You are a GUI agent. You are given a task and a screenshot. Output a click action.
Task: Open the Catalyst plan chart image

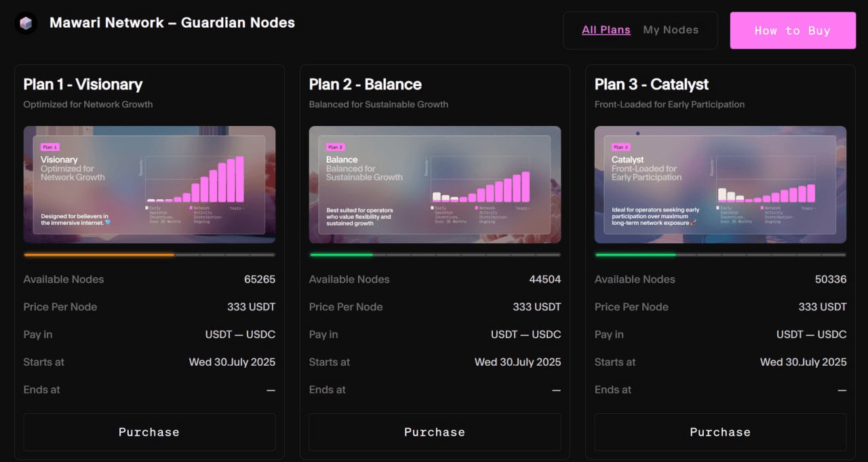coord(720,184)
